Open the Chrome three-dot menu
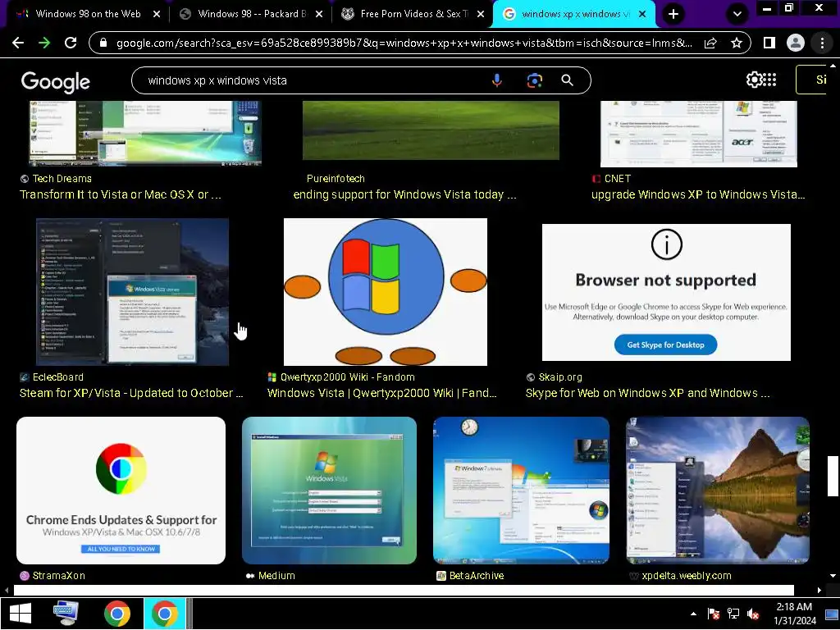840x630 pixels. click(822, 43)
